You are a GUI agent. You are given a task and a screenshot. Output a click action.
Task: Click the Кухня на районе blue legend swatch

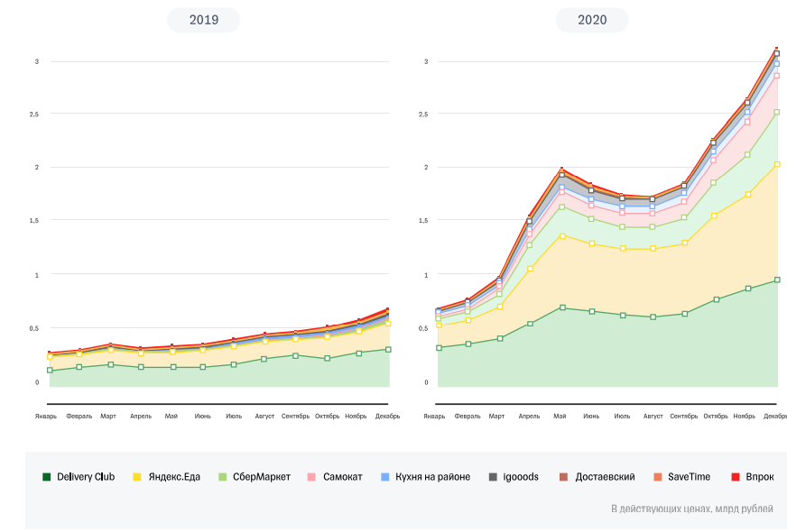[385, 477]
